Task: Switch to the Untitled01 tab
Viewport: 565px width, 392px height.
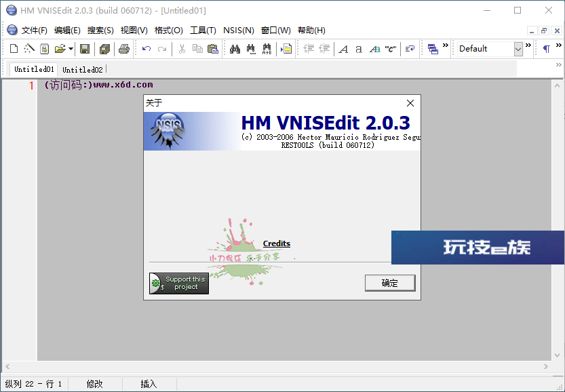Action: [34, 69]
